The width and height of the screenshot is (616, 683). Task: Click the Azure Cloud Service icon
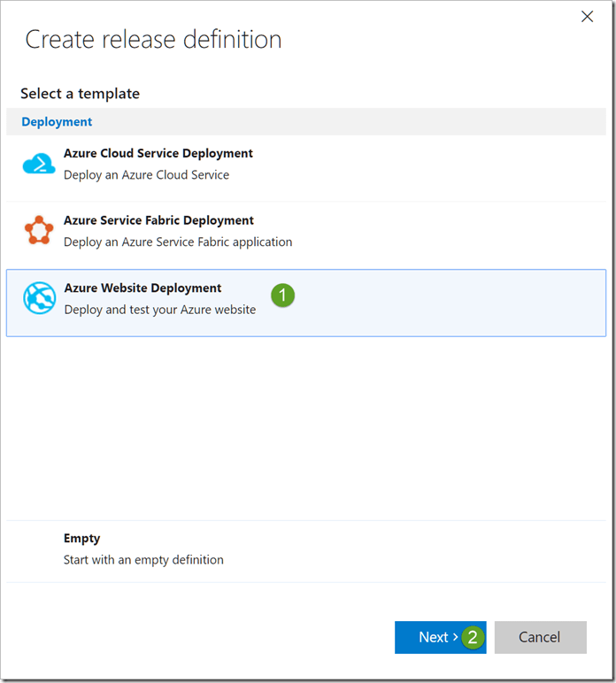(x=39, y=165)
